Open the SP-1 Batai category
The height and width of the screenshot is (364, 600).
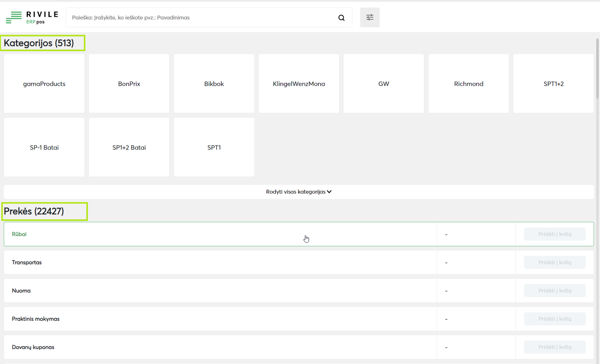point(44,147)
